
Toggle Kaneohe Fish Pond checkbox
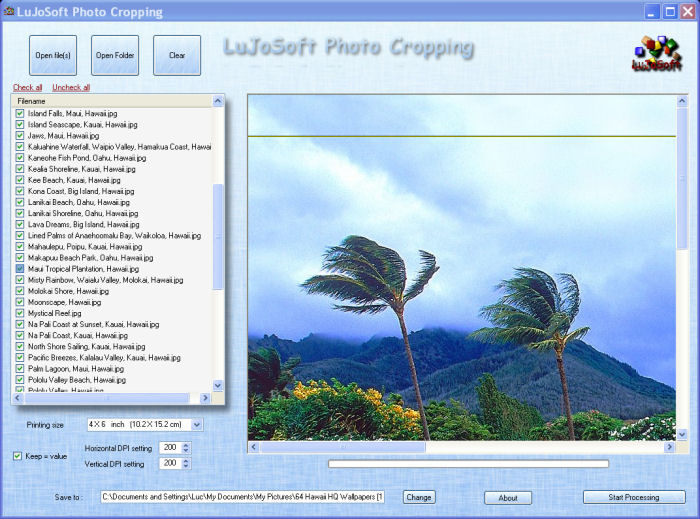click(x=20, y=158)
